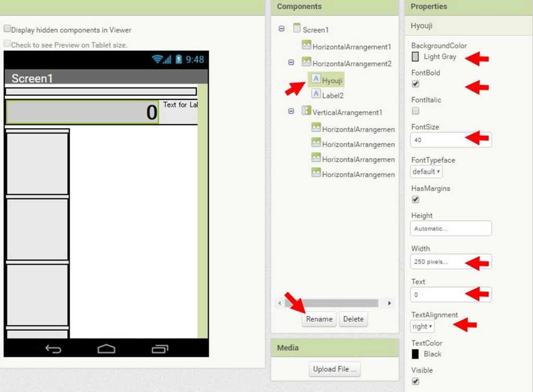Select VerticalArrangement1 in the tree
The image size is (533, 392).
[x=347, y=112]
